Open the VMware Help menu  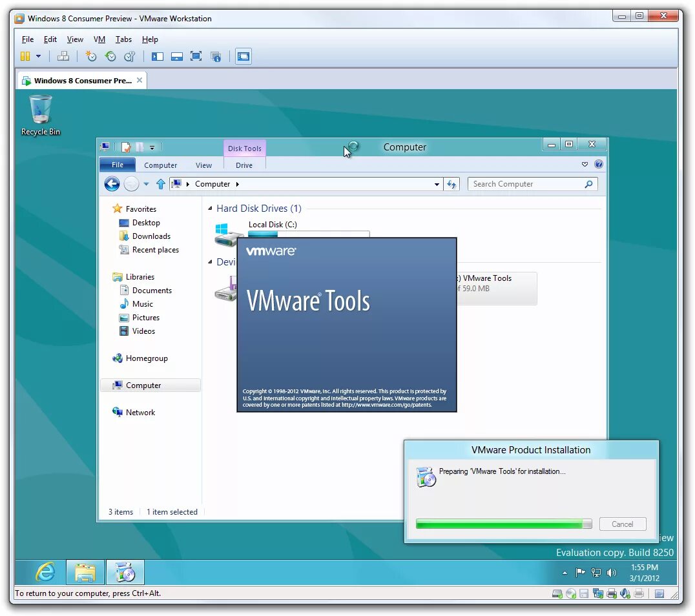(150, 39)
